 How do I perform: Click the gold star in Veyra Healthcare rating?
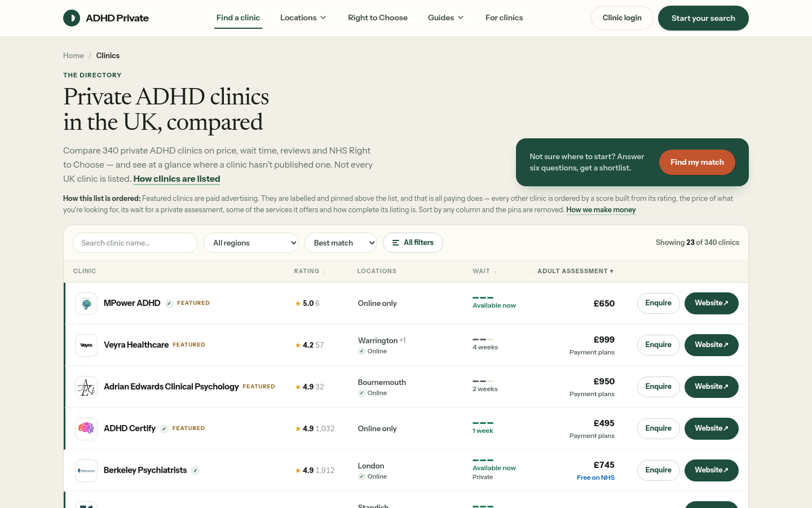click(298, 345)
